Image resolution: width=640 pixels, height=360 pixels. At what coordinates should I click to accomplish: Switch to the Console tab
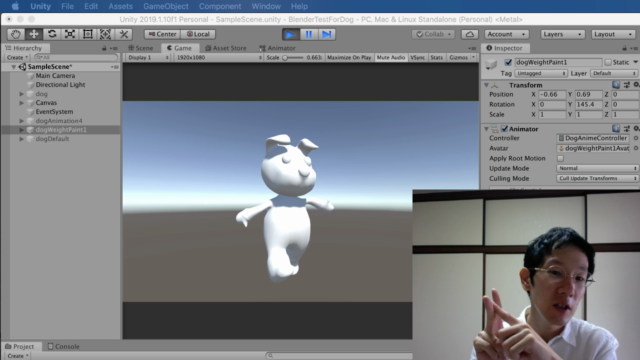point(63,346)
